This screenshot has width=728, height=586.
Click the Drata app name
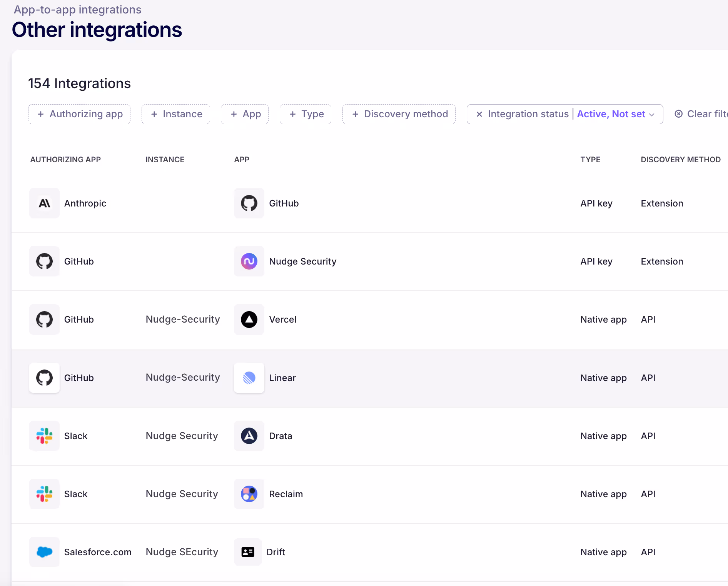tap(281, 436)
